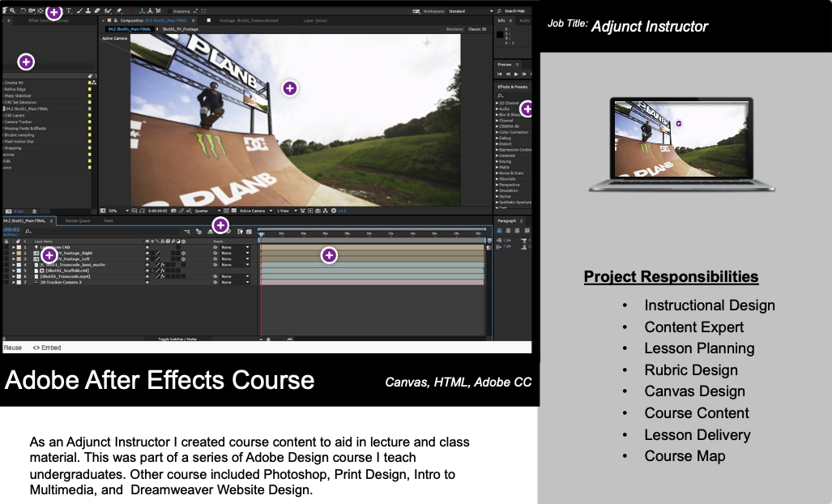This screenshot has height=504, width=832.
Task: Switch to the Audio panel tab
Action: click(x=524, y=21)
